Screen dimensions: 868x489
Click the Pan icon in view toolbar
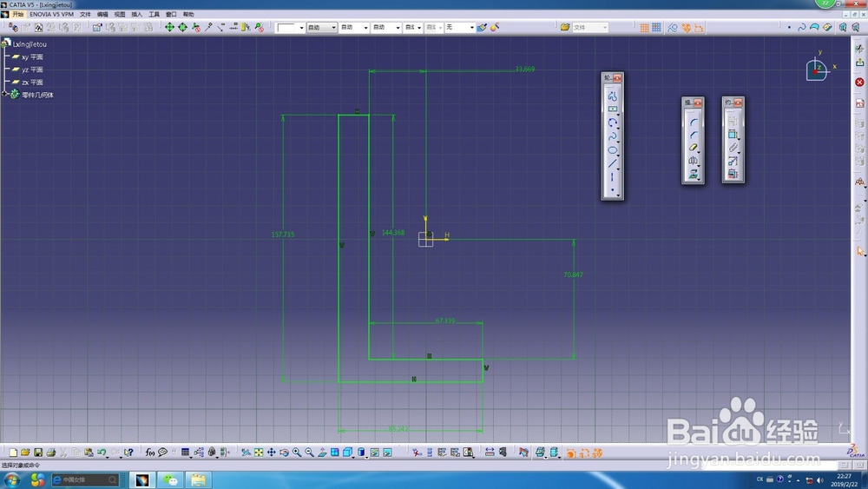pos(271,453)
